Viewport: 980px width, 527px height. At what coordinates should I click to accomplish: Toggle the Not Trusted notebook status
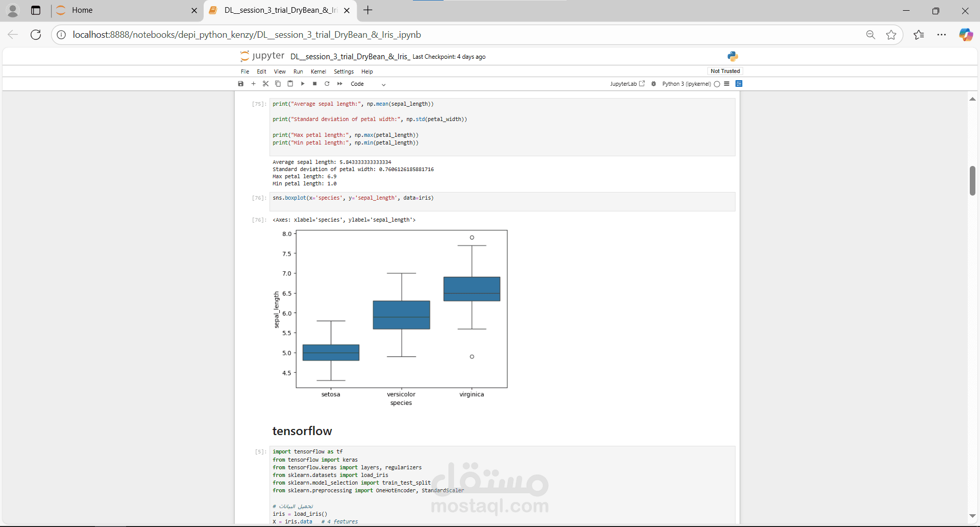tap(725, 71)
